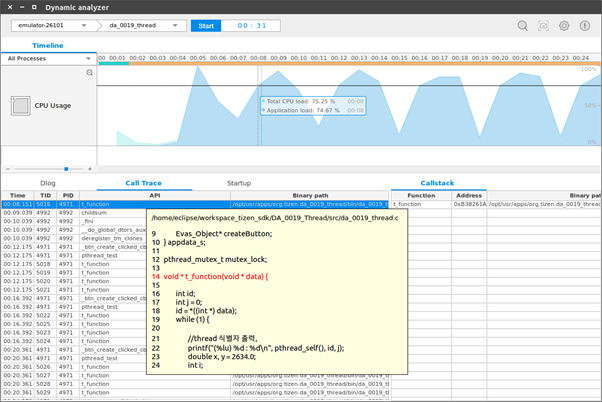602x402 pixels.
Task: Click the Time column header
Action: coord(18,195)
